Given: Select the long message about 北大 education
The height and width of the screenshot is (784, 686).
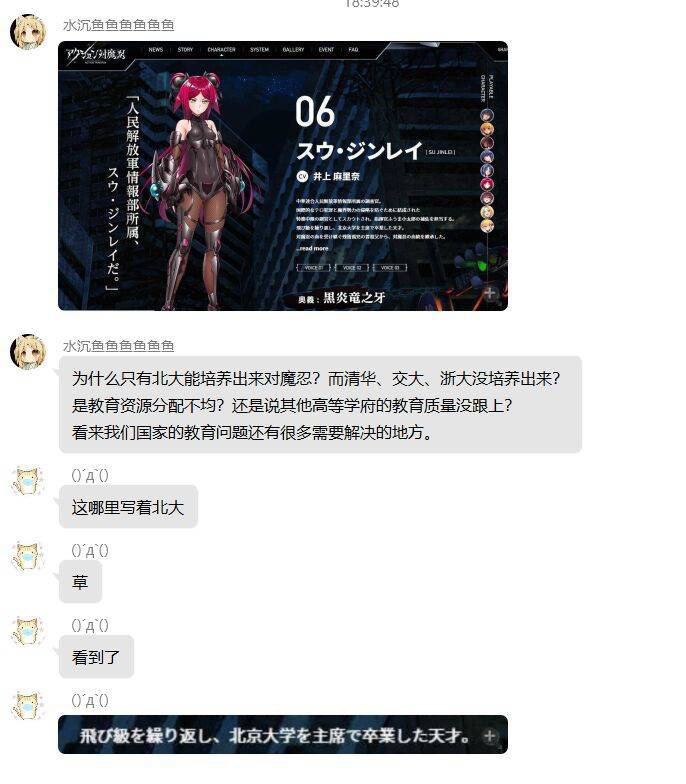Looking at the screenshot, I should point(320,405).
